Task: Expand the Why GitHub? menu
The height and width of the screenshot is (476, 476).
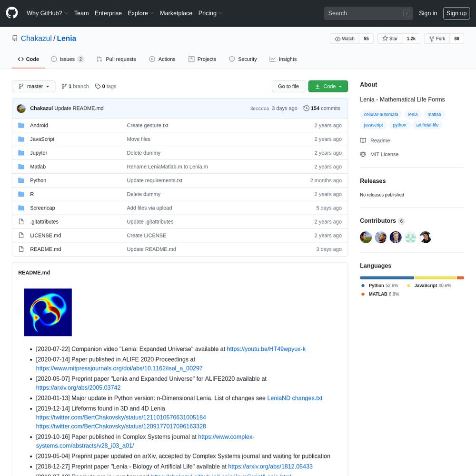Action: click(x=47, y=13)
